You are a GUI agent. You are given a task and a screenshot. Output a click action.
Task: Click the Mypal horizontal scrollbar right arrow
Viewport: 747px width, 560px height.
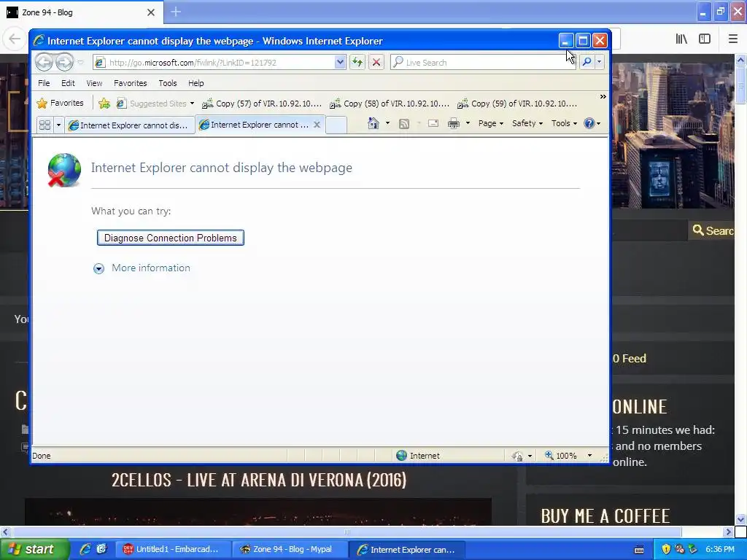[x=728, y=532]
